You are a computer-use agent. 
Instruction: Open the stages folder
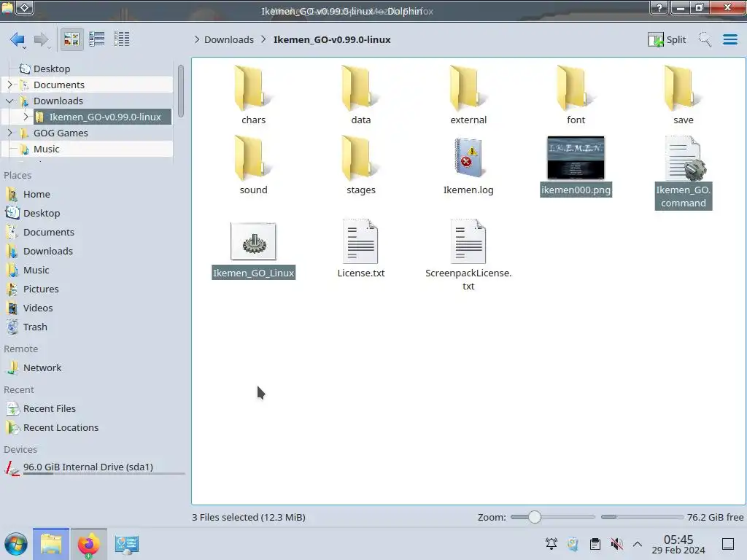[x=360, y=166]
